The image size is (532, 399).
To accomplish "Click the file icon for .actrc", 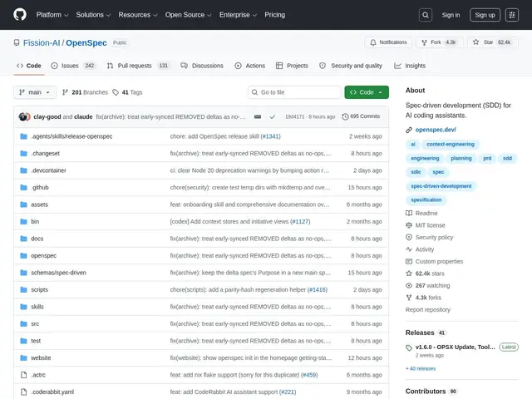I will pos(24,375).
